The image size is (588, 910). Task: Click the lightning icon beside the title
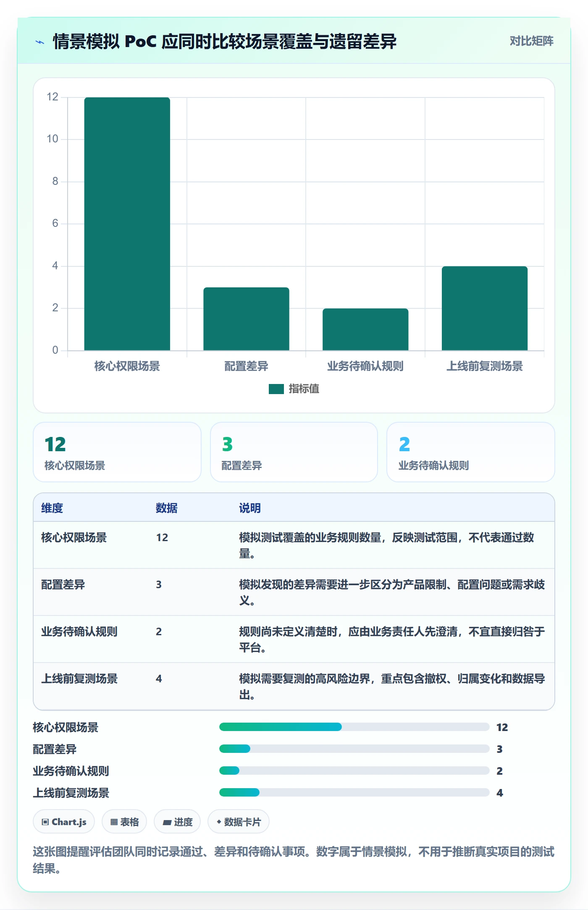(x=40, y=42)
